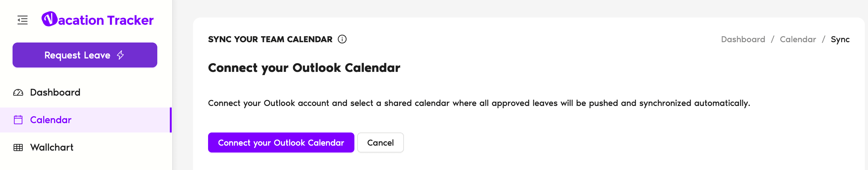Viewport: 868px width, 170px height.
Task: Click the Wallchart grid icon in sidebar
Action: point(18,147)
